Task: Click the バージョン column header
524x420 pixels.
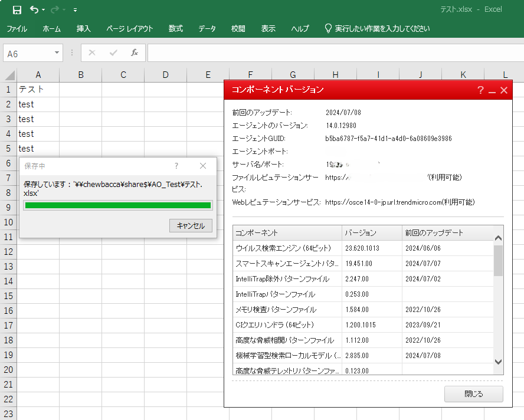Action: (371, 232)
